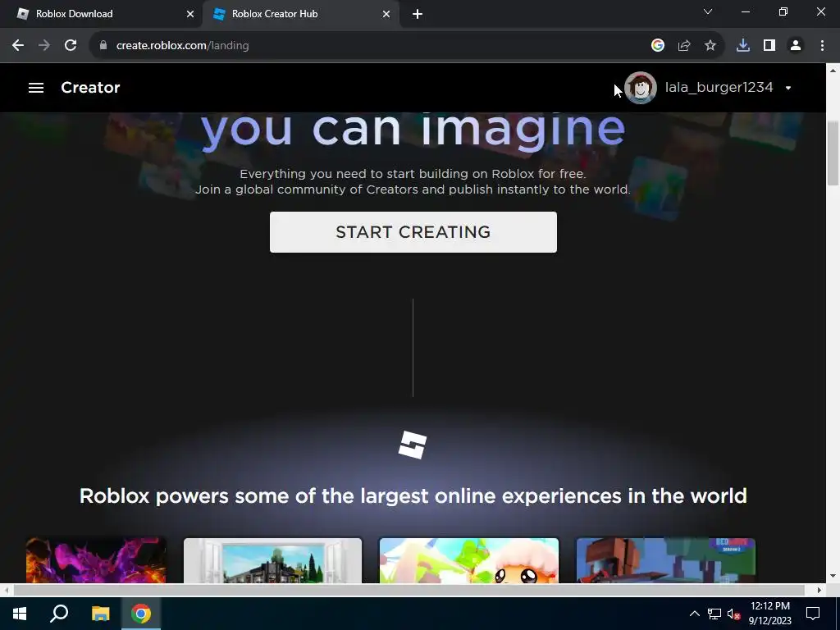Show hidden system tray icons
The image size is (840, 630).
pyautogui.click(x=694, y=614)
